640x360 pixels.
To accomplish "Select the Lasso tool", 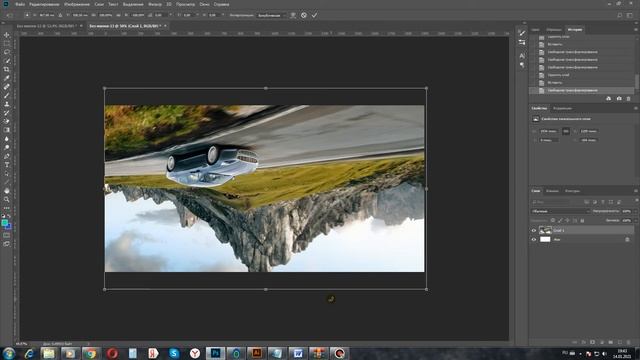I will [7, 52].
